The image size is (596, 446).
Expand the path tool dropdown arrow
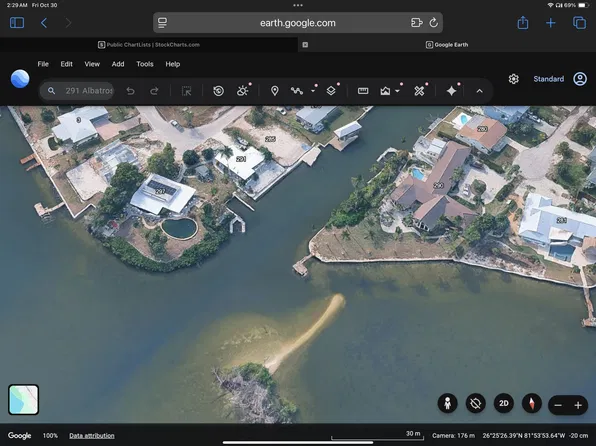click(313, 91)
